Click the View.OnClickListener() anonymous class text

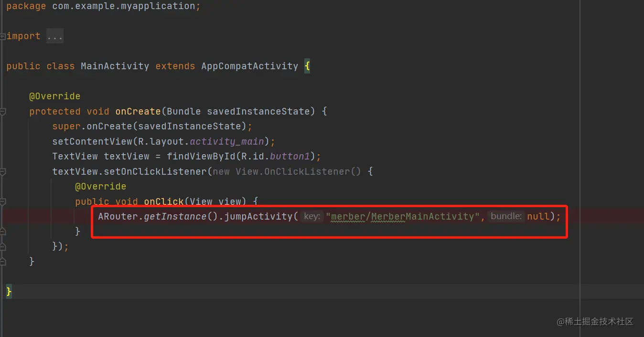[298, 171]
